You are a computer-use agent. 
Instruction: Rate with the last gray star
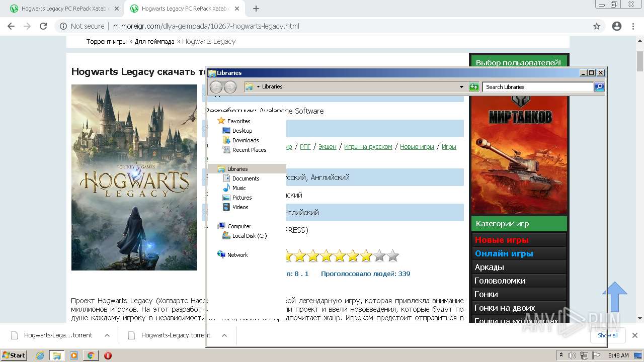point(393,256)
